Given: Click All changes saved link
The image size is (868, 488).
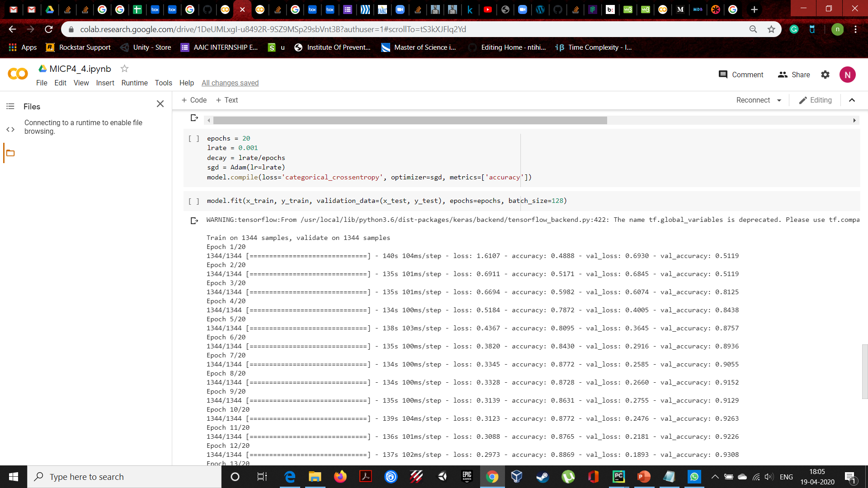Looking at the screenshot, I should click(x=230, y=83).
